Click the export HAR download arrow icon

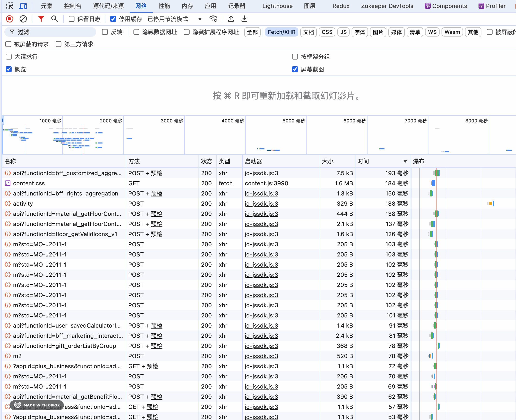pyautogui.click(x=244, y=19)
